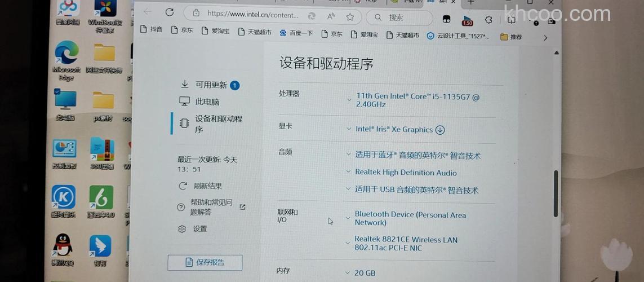The height and width of the screenshot is (282, 644).
Task: Expand Intel Iris Xe Graphics entry
Action: tap(349, 129)
